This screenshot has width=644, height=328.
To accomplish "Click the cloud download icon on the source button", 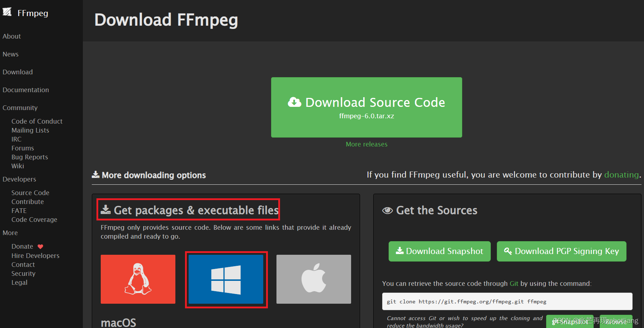I will (295, 102).
